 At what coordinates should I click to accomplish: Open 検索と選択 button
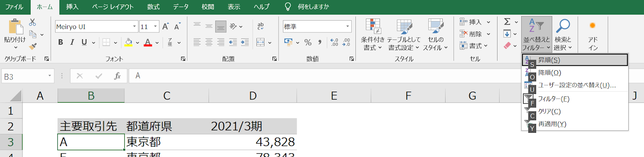563,35
